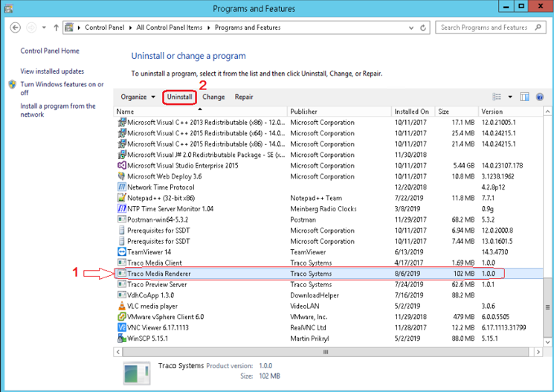
Task: Open help with the question mark icon
Action: coord(540,97)
